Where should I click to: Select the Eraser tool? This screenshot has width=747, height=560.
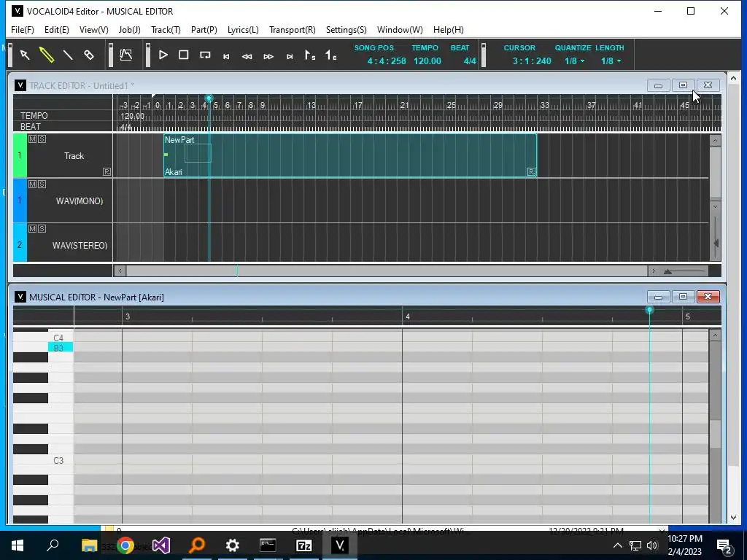pyautogui.click(x=89, y=55)
